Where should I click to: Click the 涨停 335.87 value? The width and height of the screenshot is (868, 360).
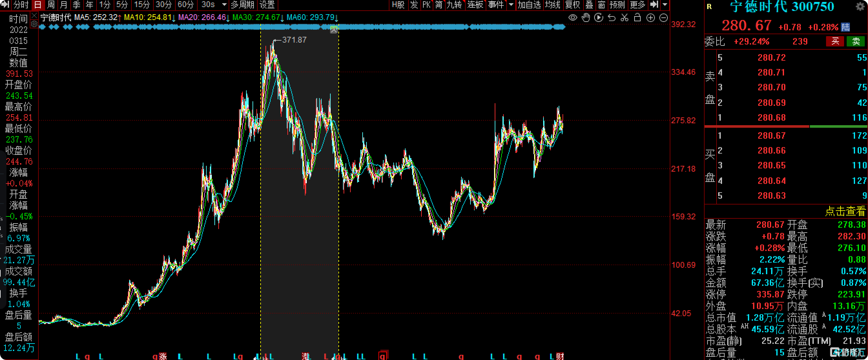(771, 295)
